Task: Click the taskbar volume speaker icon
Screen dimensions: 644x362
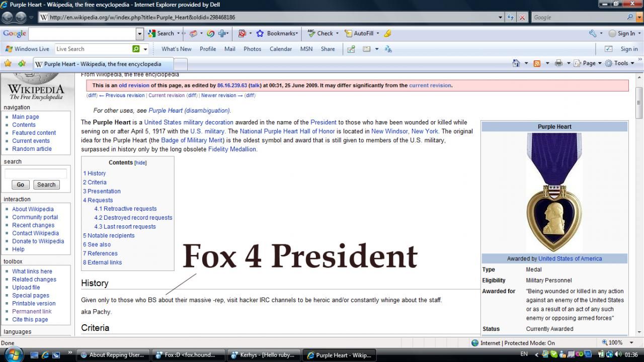Action: pyautogui.click(x=618, y=354)
